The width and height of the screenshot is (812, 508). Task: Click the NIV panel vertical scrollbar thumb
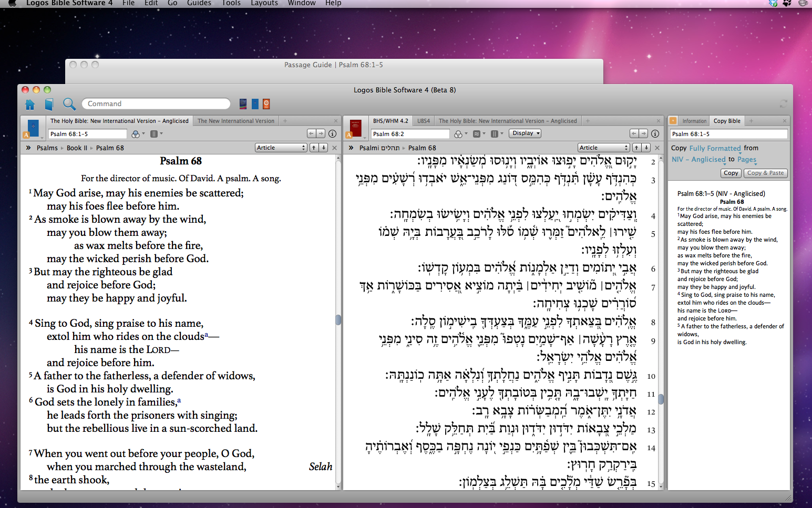[338, 319]
